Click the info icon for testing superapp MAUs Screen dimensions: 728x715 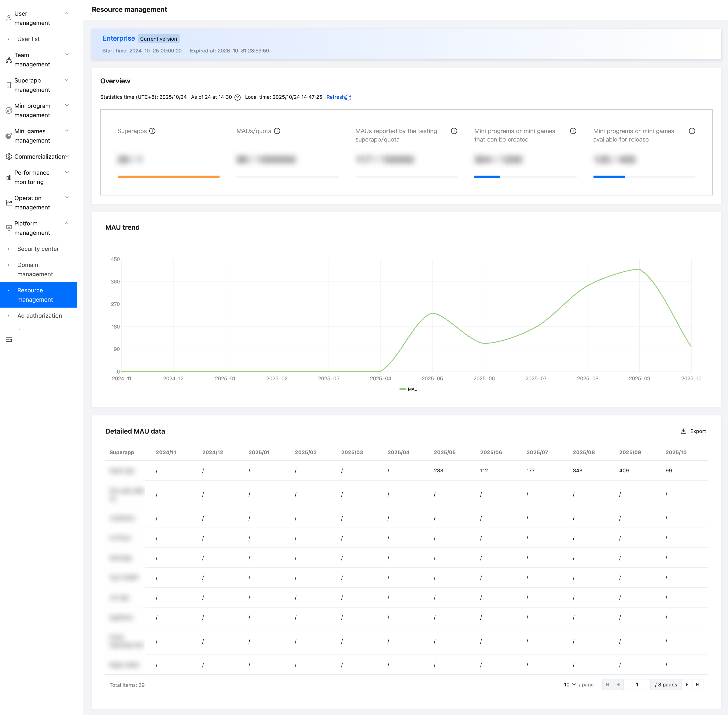click(x=454, y=131)
